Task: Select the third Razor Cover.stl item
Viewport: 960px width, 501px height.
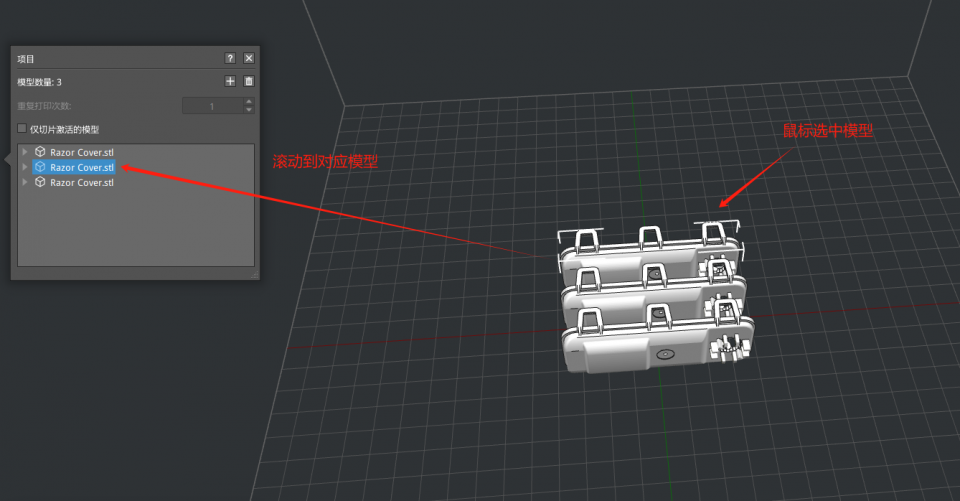Action: 82,183
